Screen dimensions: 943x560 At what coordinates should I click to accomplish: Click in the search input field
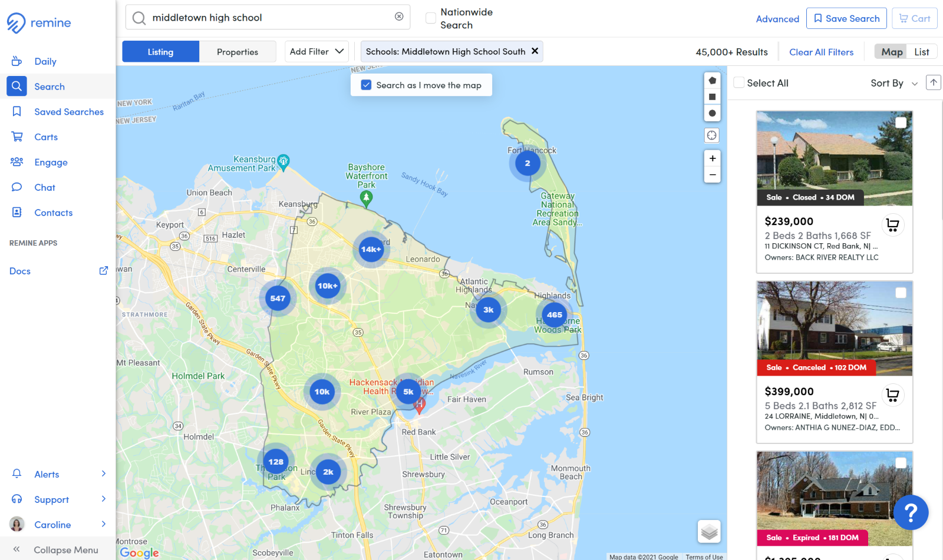tap(268, 17)
